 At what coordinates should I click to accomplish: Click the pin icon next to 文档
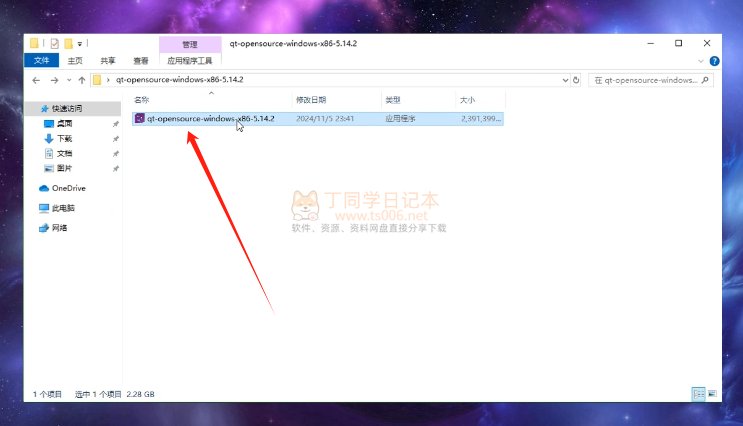116,154
